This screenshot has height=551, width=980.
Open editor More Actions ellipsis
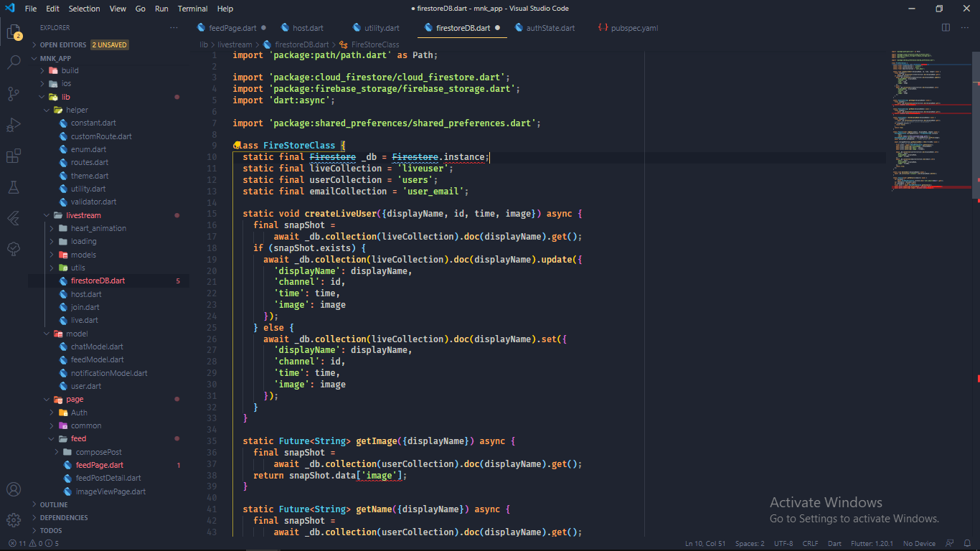pyautogui.click(x=966, y=28)
